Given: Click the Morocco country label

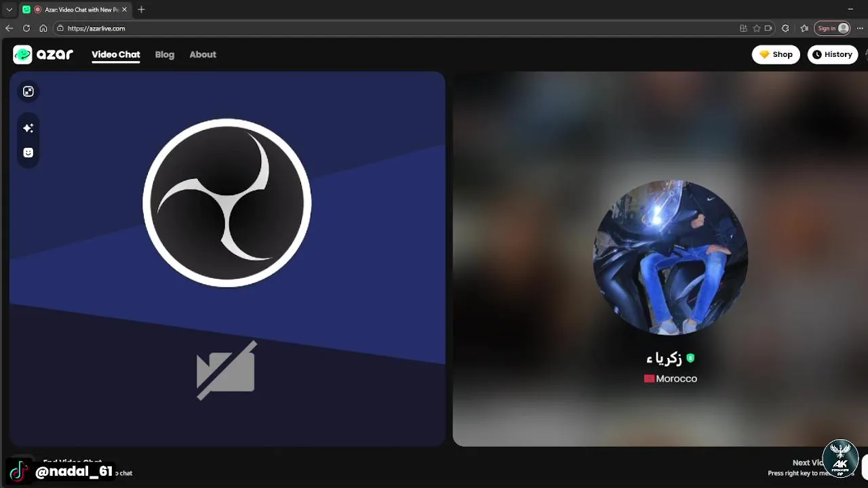Looking at the screenshot, I should click(x=676, y=379).
